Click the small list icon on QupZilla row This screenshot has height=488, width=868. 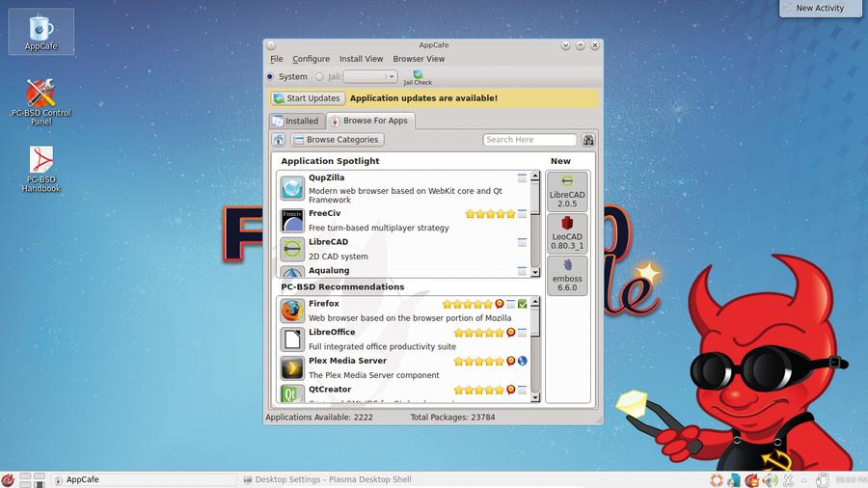[x=522, y=178]
